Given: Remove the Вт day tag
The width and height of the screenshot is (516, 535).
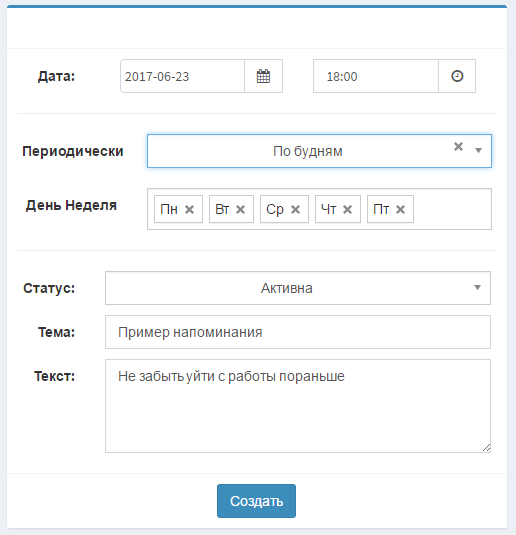Looking at the screenshot, I should click(241, 209).
